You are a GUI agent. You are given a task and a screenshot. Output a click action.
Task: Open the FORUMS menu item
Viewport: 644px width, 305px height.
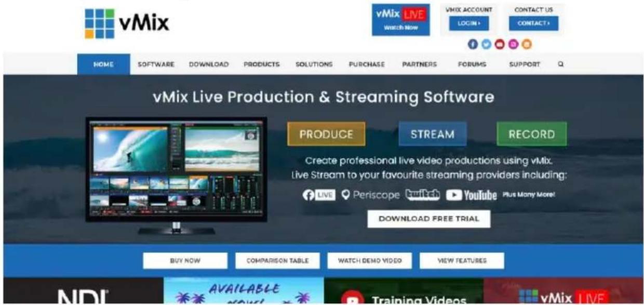tap(472, 64)
